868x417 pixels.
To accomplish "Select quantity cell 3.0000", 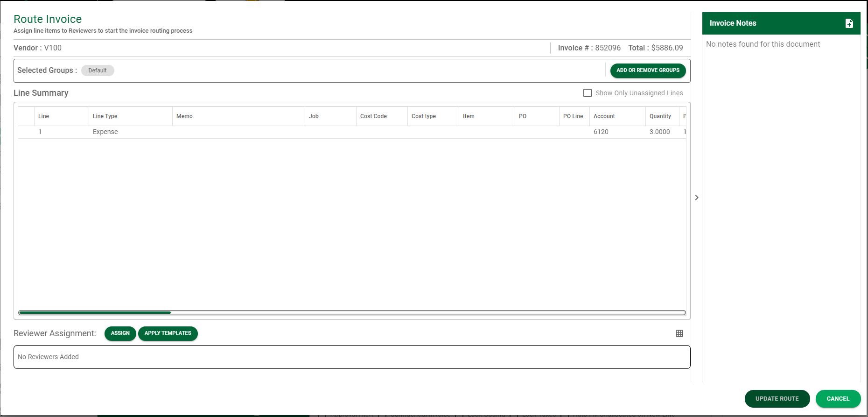I will (662, 132).
